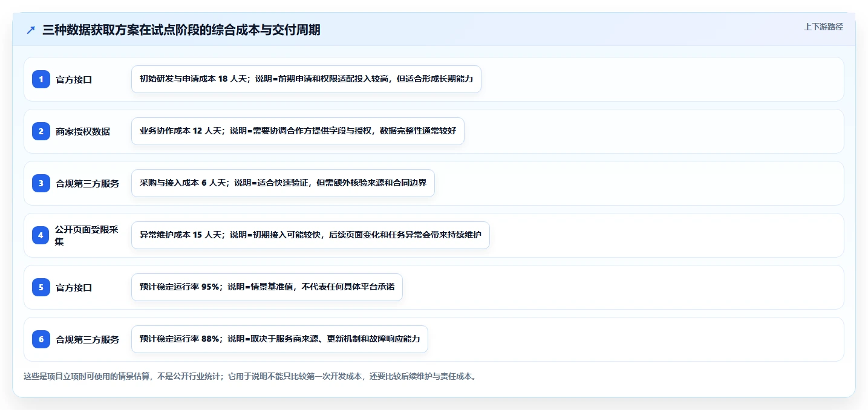Click the 异常维护成本 15 人天 box
The height and width of the screenshot is (410, 868).
[310, 235]
